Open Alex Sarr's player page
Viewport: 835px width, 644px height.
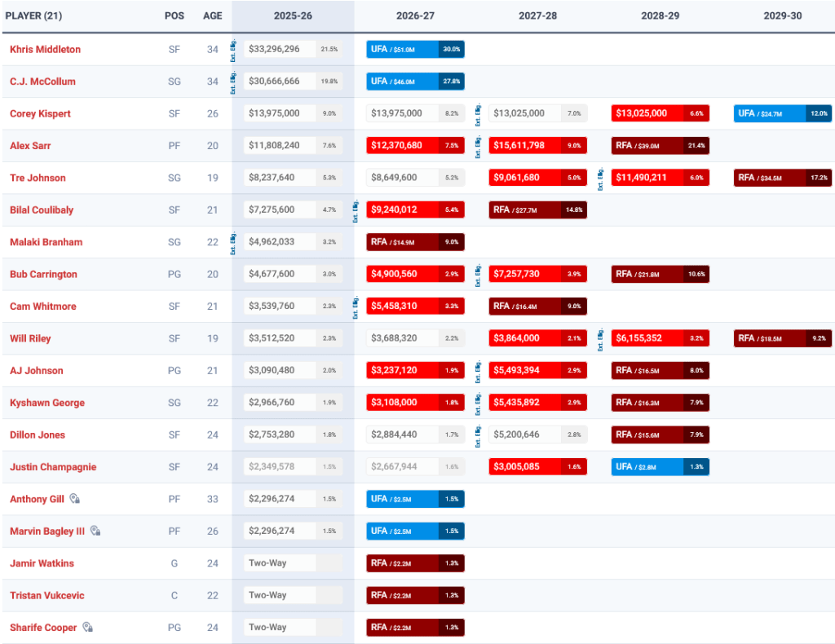pyautogui.click(x=31, y=146)
